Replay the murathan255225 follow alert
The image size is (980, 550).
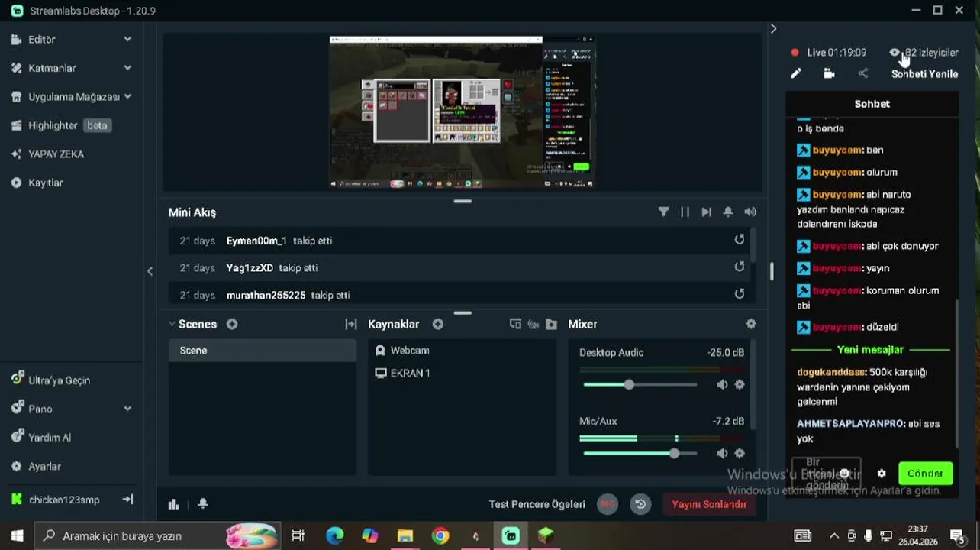tap(739, 294)
